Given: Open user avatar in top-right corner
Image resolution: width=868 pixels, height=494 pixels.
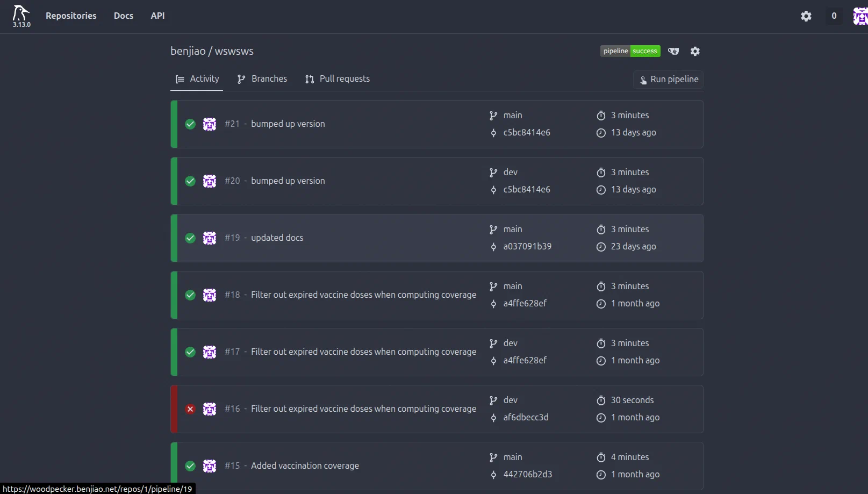Looking at the screenshot, I should click(x=860, y=16).
